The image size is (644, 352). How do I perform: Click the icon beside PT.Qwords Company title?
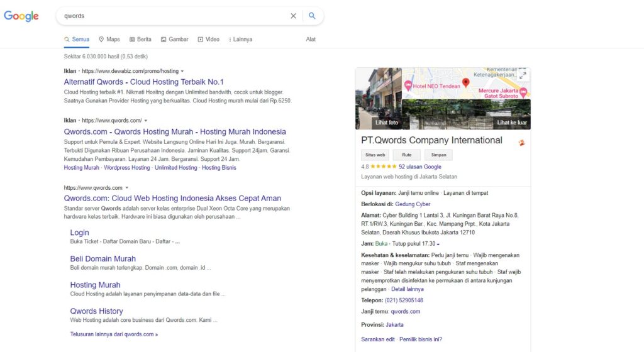click(521, 143)
